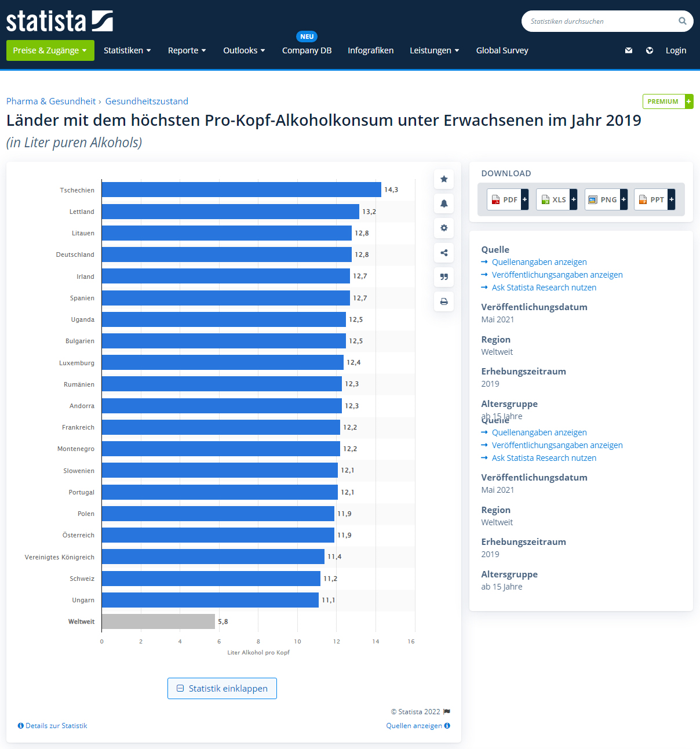The image size is (700, 749).
Task: Click the print icon beside chart
Action: [x=444, y=301]
